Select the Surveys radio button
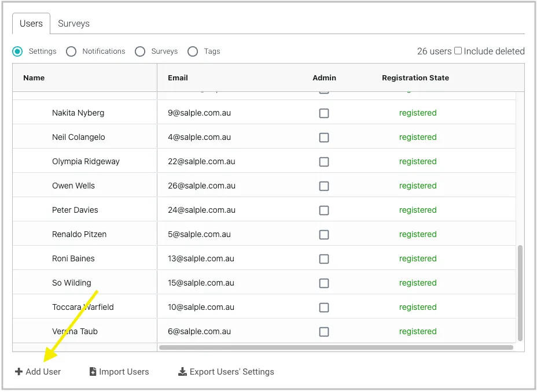This screenshot has width=537, height=392. tap(140, 51)
